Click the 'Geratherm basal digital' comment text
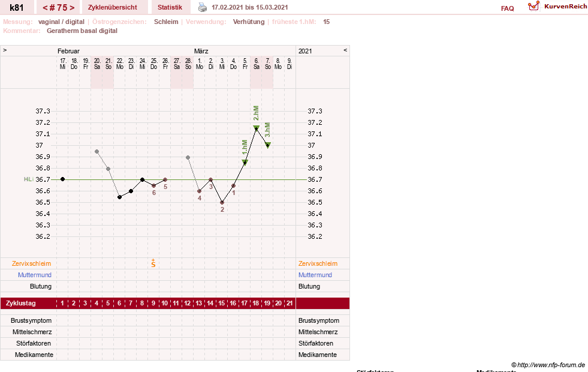Viewport: 588px width, 372px height. [x=82, y=31]
